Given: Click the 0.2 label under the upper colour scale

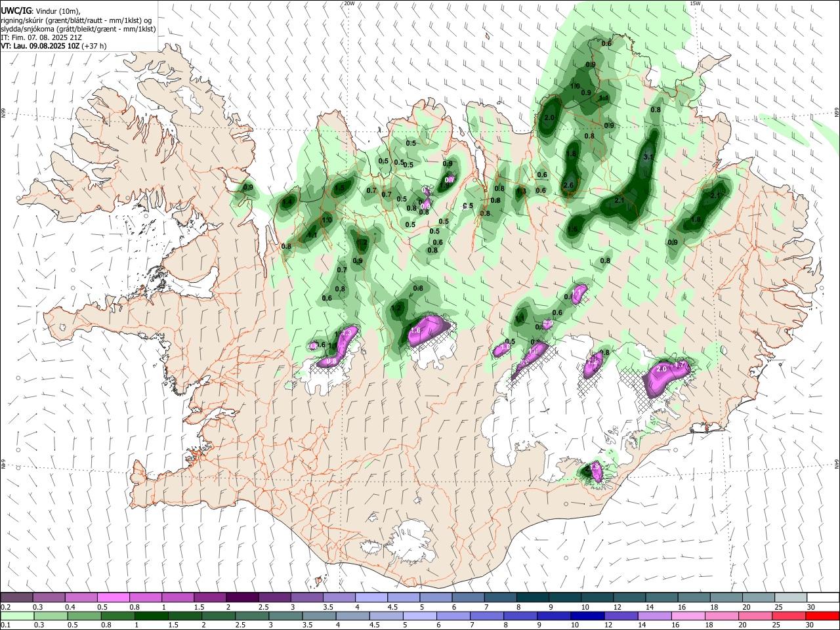Looking at the screenshot, I should pos(5,607).
